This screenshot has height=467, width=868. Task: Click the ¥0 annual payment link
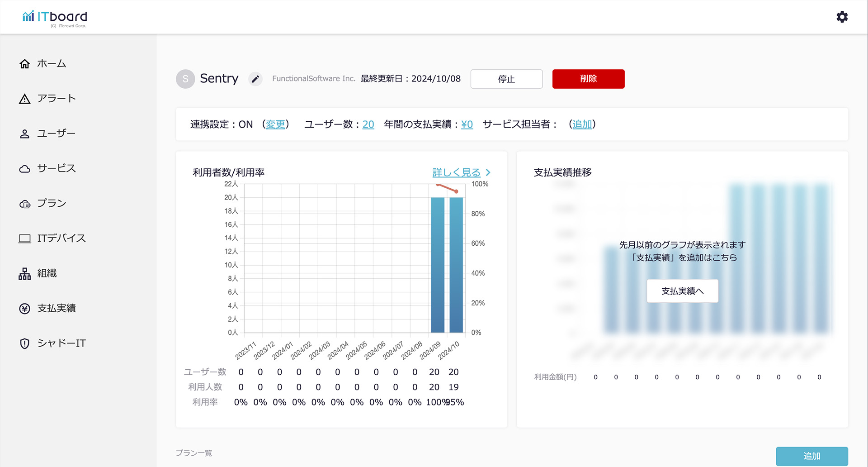(x=467, y=124)
